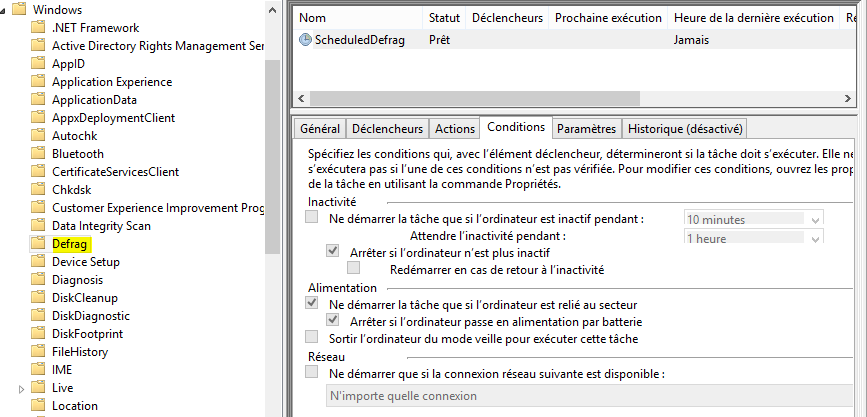The height and width of the screenshot is (417, 867).
Task: Click the Diagnosis folder icon
Action: (38, 280)
